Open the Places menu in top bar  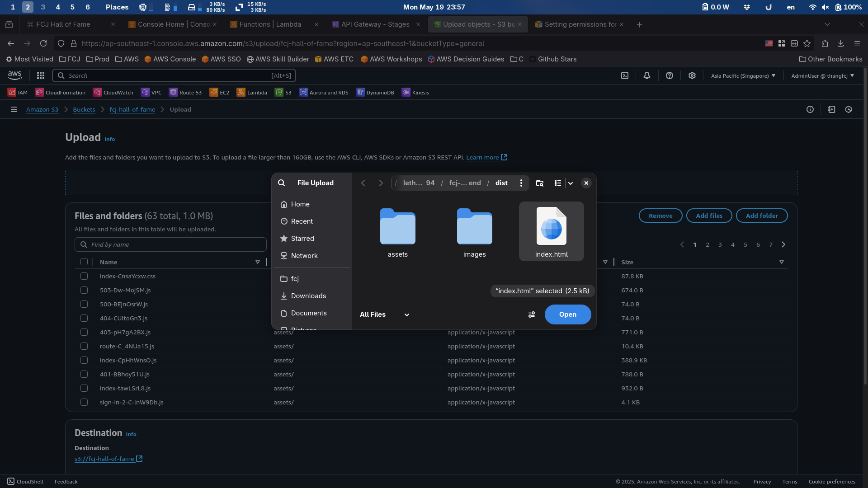[117, 7]
